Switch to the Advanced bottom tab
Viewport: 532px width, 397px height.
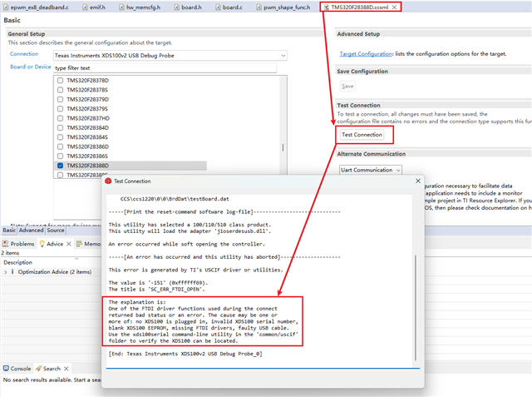31,231
